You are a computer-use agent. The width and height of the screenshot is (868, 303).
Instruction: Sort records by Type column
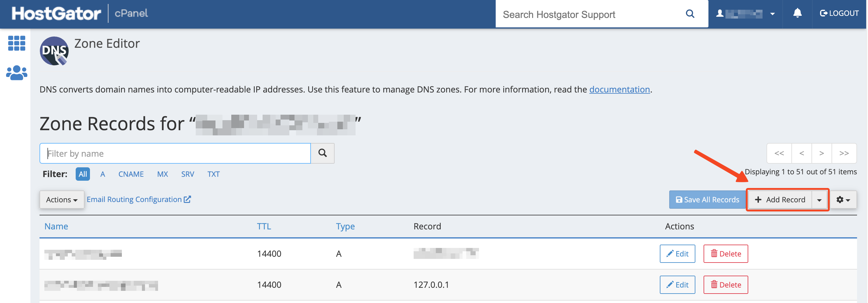[x=345, y=226]
